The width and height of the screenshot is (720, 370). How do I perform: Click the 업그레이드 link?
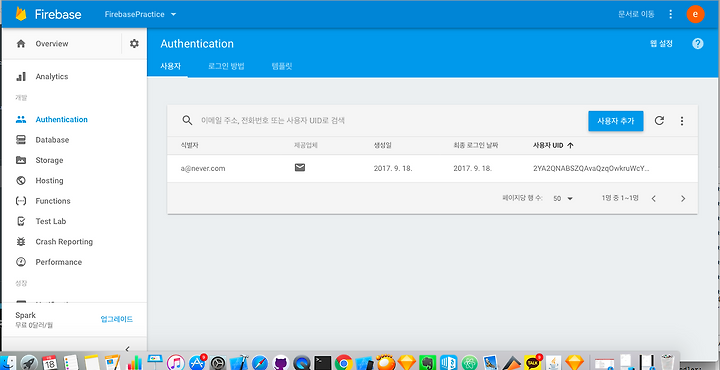(117, 319)
